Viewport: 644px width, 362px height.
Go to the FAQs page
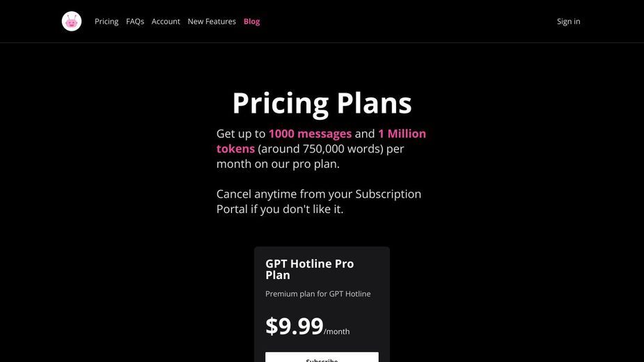pyautogui.click(x=135, y=22)
